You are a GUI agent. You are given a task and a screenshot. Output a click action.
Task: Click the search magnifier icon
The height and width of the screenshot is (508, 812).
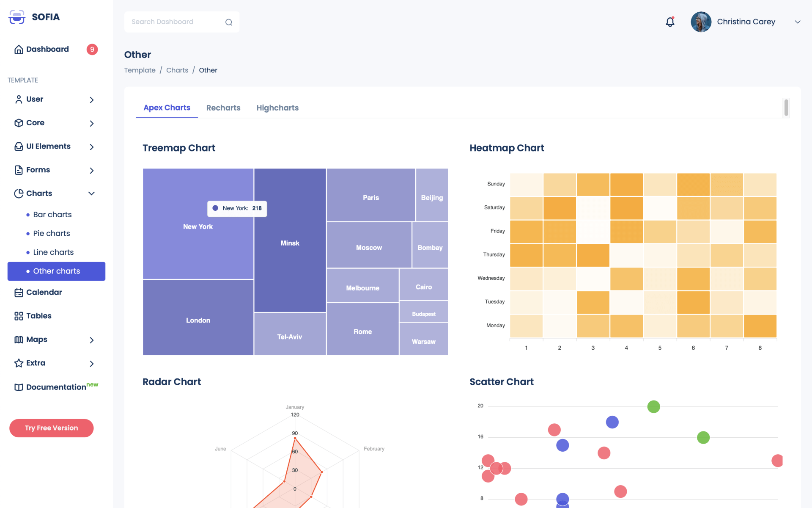point(229,22)
